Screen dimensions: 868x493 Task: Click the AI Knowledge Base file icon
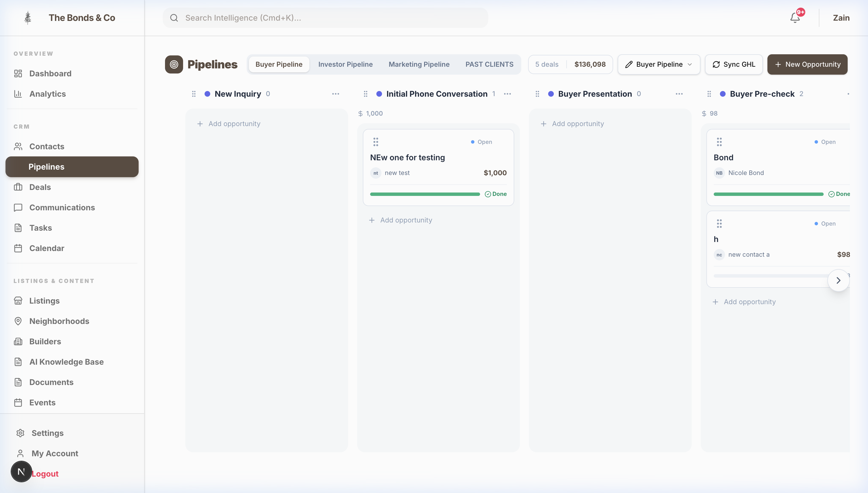tap(18, 361)
